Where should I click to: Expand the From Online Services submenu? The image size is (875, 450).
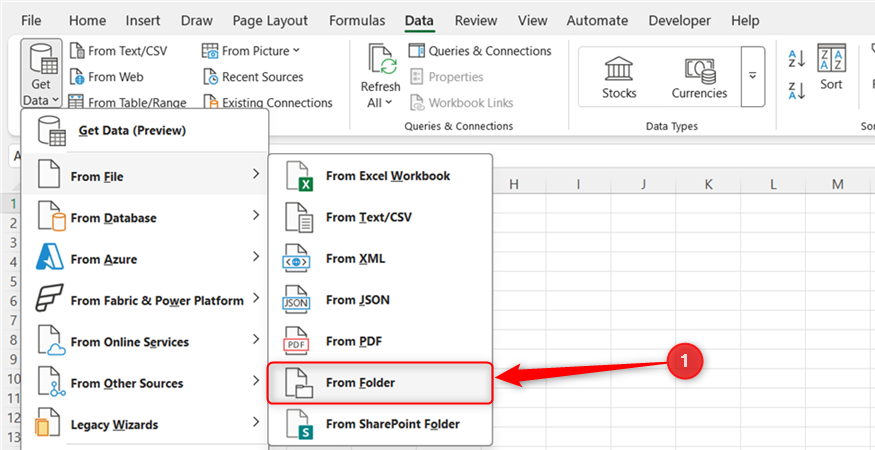point(145,342)
